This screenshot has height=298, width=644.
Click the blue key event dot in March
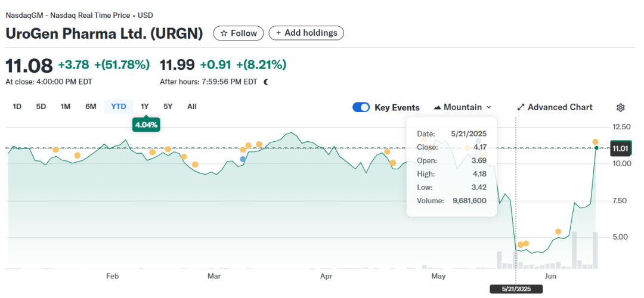(x=243, y=159)
